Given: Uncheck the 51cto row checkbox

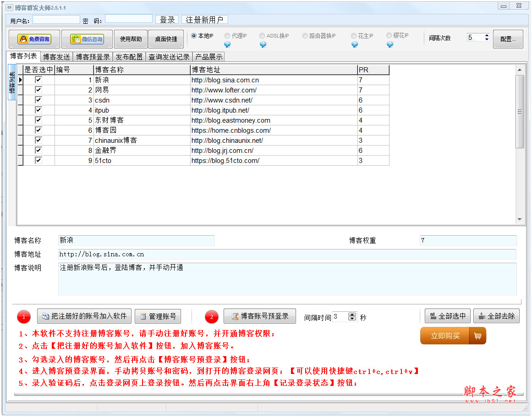Looking at the screenshot, I should tap(38, 160).
